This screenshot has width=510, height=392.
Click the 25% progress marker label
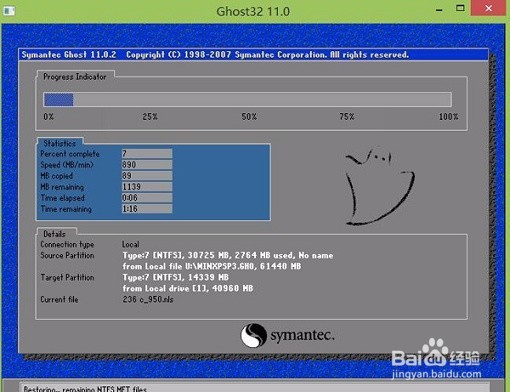coord(150,117)
